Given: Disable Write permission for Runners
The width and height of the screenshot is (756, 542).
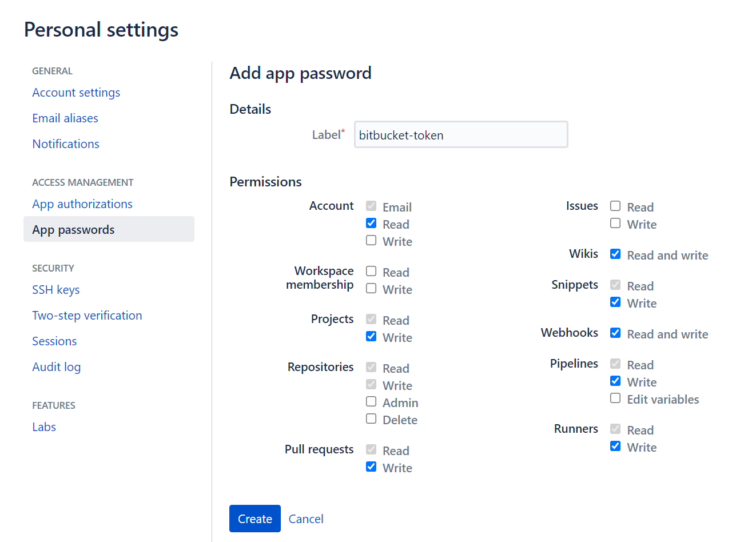Looking at the screenshot, I should [615, 446].
